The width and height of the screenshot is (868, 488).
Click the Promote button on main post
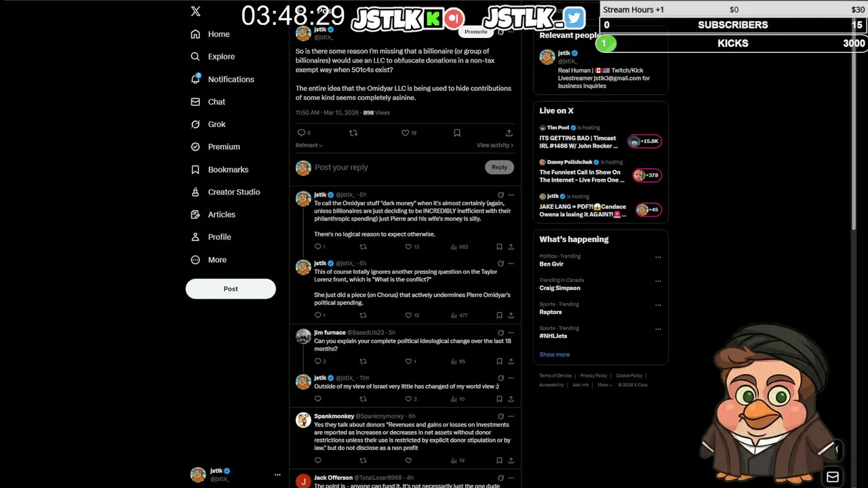[x=476, y=32]
